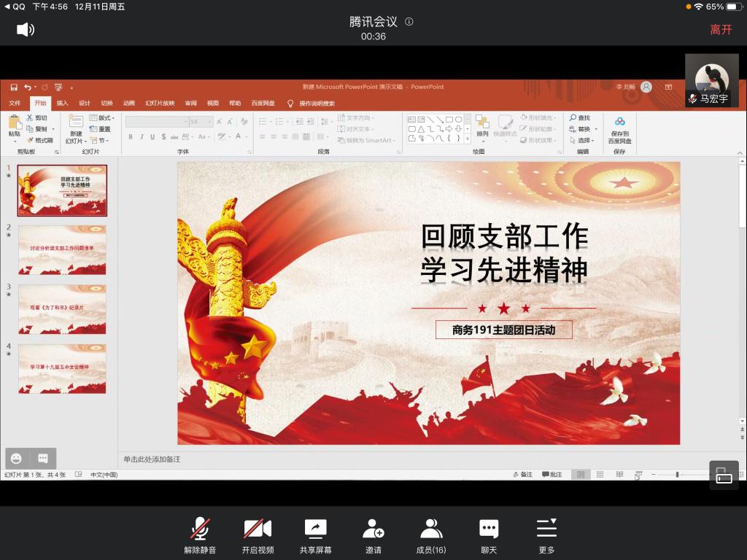
Task: Tap the speaker audio icon
Action: point(26,29)
